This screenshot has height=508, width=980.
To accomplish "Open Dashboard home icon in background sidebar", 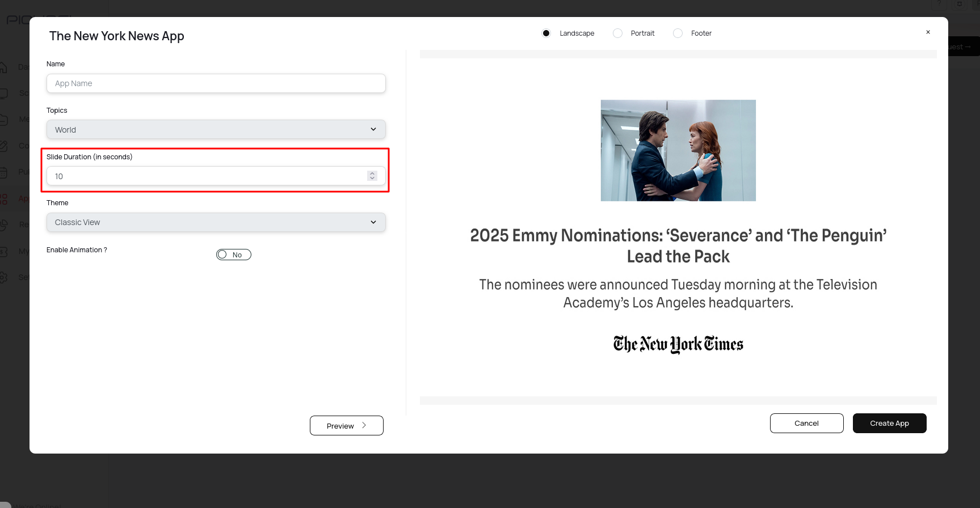I will point(3,67).
